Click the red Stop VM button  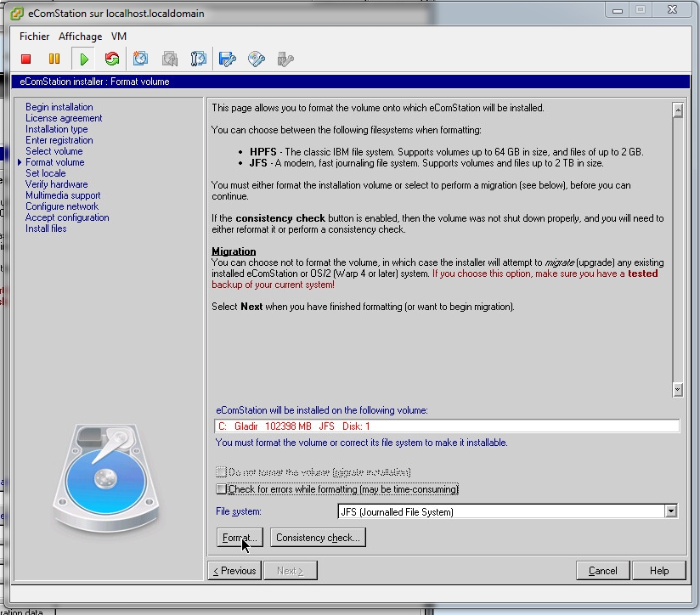click(26, 59)
